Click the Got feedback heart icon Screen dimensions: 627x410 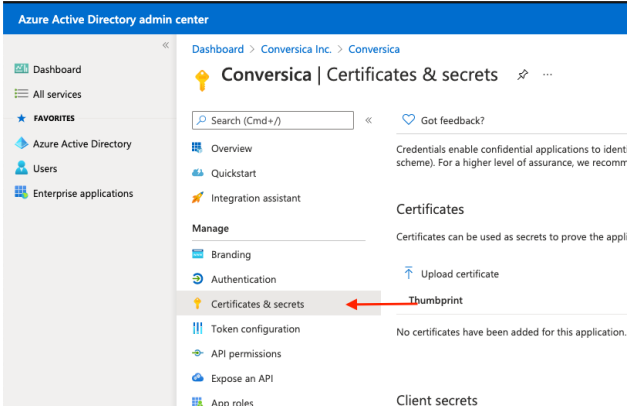coord(408,119)
